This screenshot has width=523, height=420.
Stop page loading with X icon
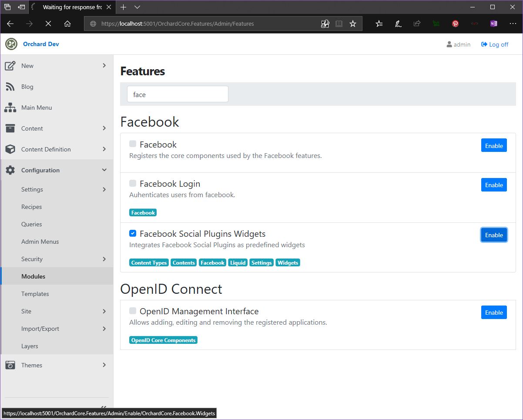tap(48, 24)
